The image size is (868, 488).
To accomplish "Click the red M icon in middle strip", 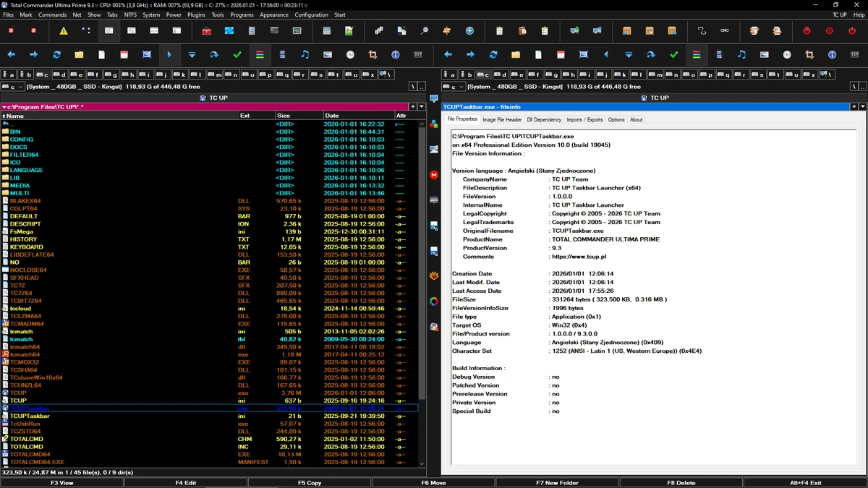I will pos(434,175).
